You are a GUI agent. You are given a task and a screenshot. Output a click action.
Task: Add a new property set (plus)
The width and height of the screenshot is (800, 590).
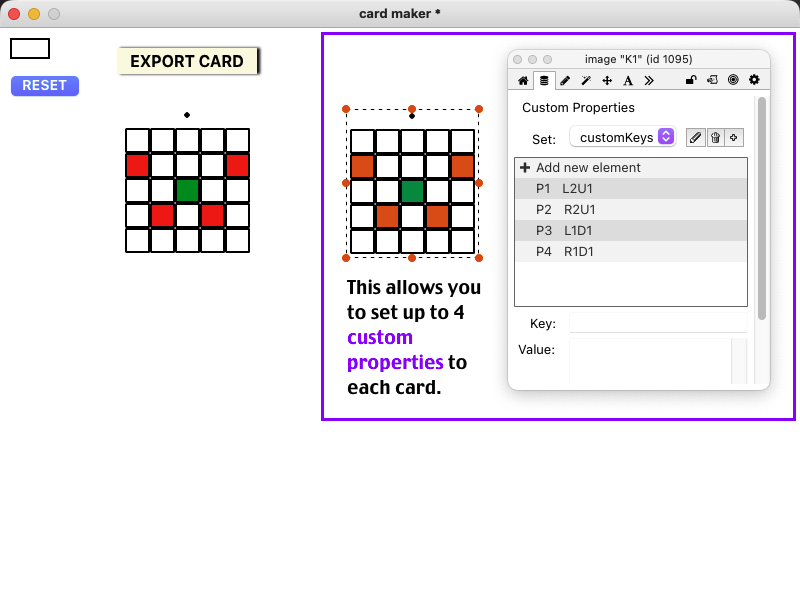(x=734, y=137)
